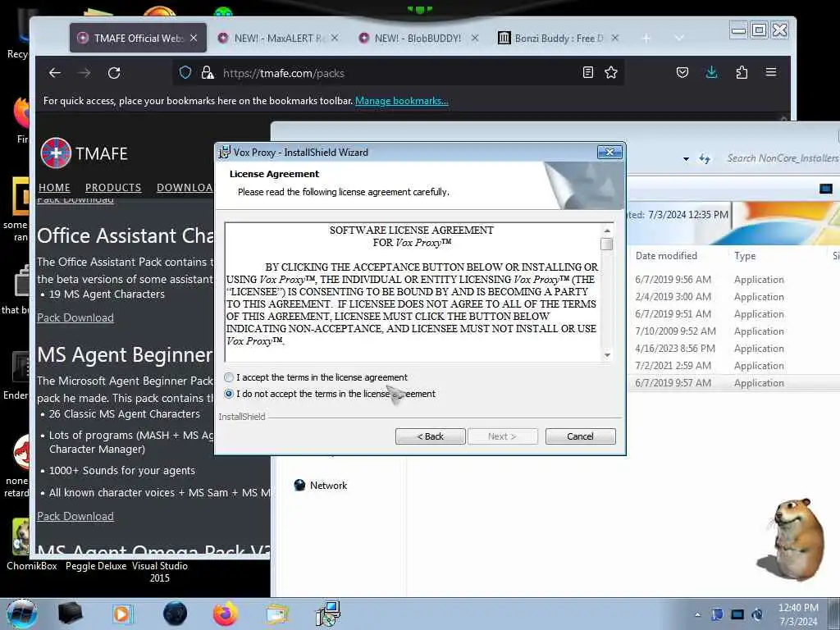
Task: Open the Firefox hamburger application menu
Action: tap(771, 72)
